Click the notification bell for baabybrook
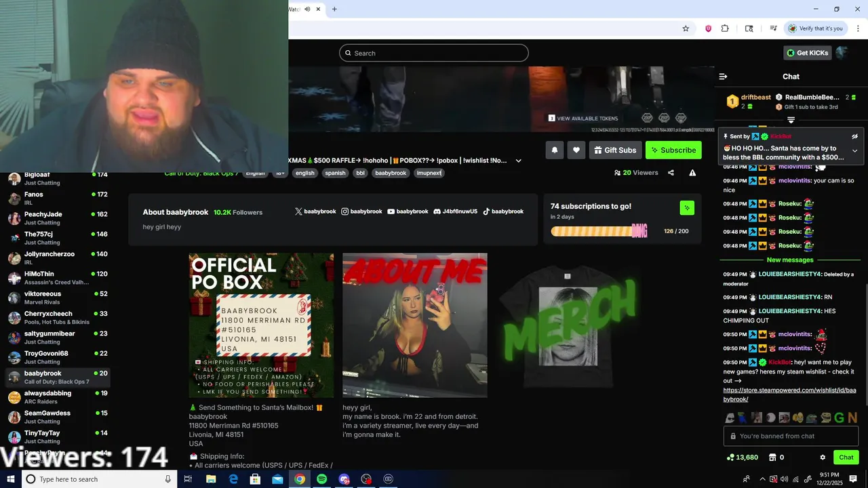Viewport: 868px width, 488px height. 554,150
